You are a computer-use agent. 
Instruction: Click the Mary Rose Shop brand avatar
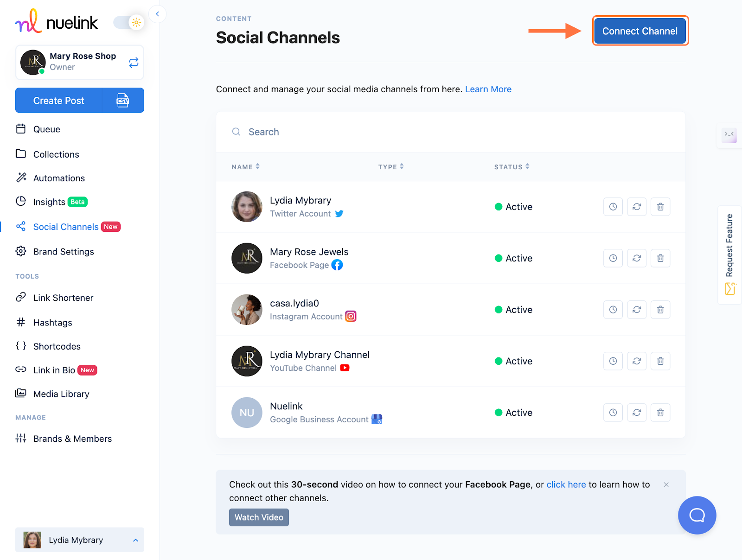33,63
